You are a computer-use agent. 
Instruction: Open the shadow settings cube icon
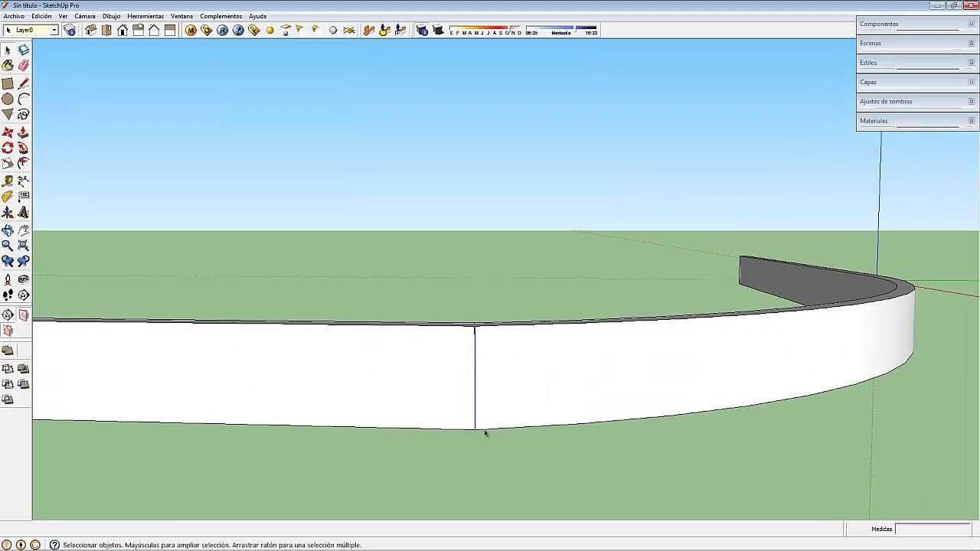click(422, 31)
